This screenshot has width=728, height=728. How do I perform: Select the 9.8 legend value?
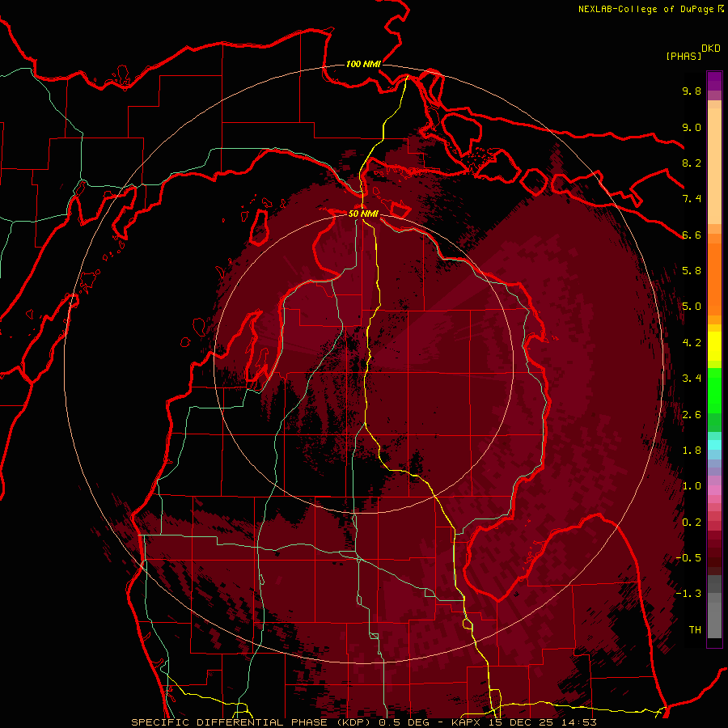pos(692,91)
